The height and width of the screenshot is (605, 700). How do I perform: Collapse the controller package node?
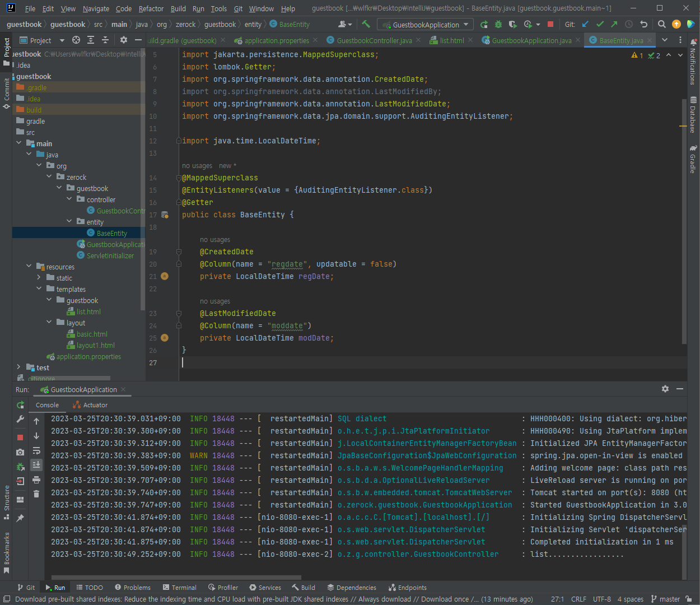(69, 199)
